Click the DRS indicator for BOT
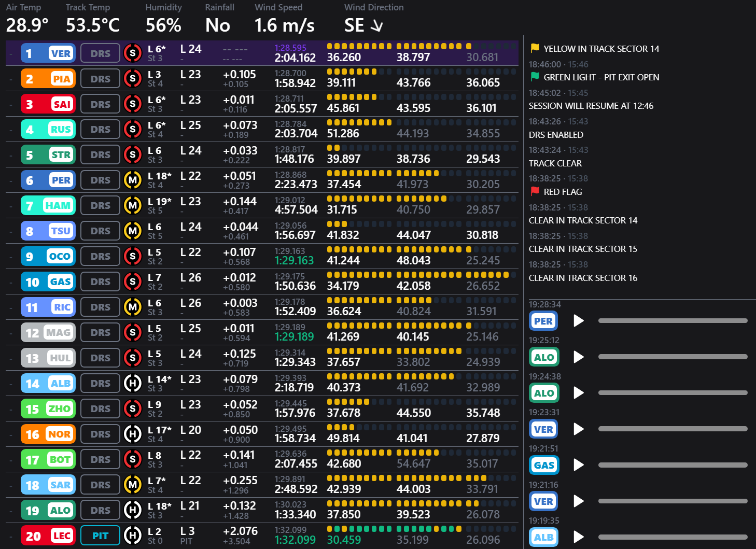 tap(100, 459)
